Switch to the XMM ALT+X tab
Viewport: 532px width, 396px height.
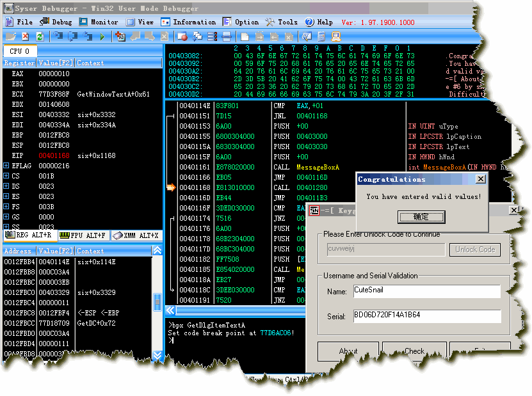[x=138, y=235]
